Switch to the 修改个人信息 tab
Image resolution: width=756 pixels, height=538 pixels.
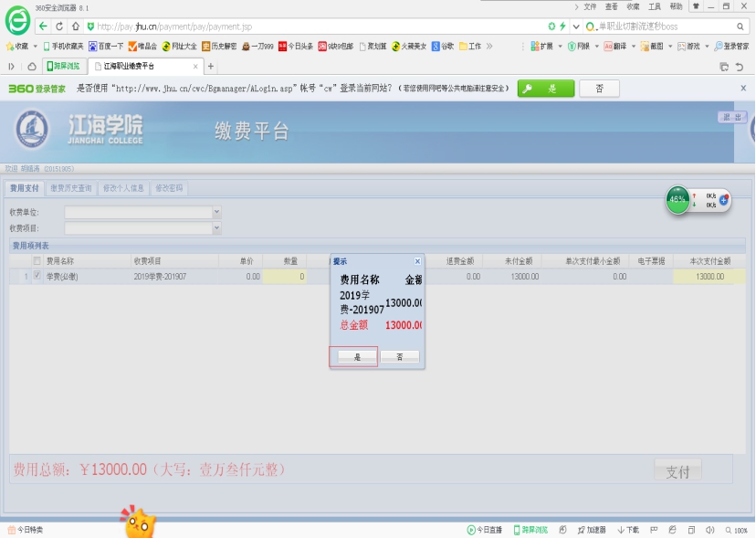[123, 188]
